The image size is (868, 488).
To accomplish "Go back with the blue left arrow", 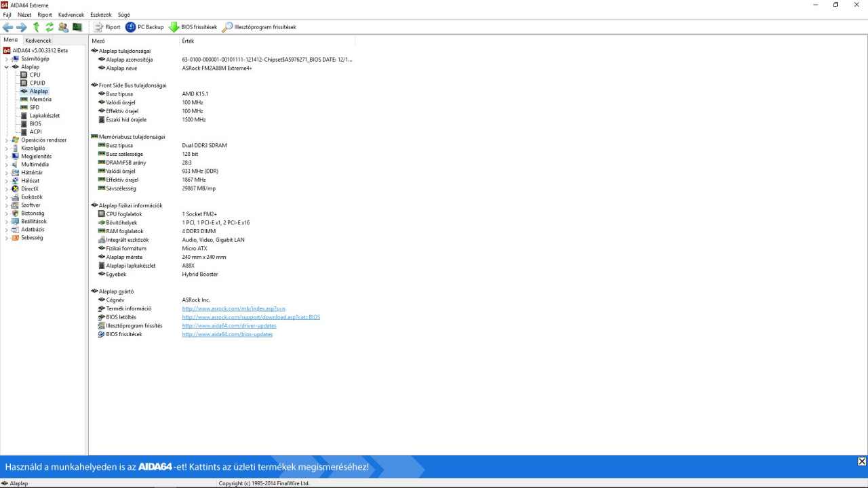I will [x=8, y=27].
